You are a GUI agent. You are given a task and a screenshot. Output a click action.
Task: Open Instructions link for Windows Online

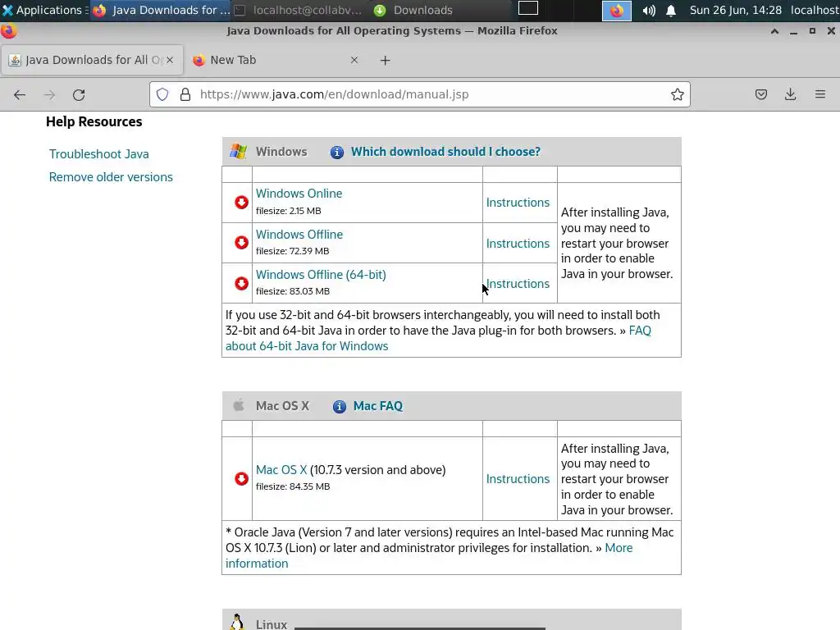(x=518, y=203)
